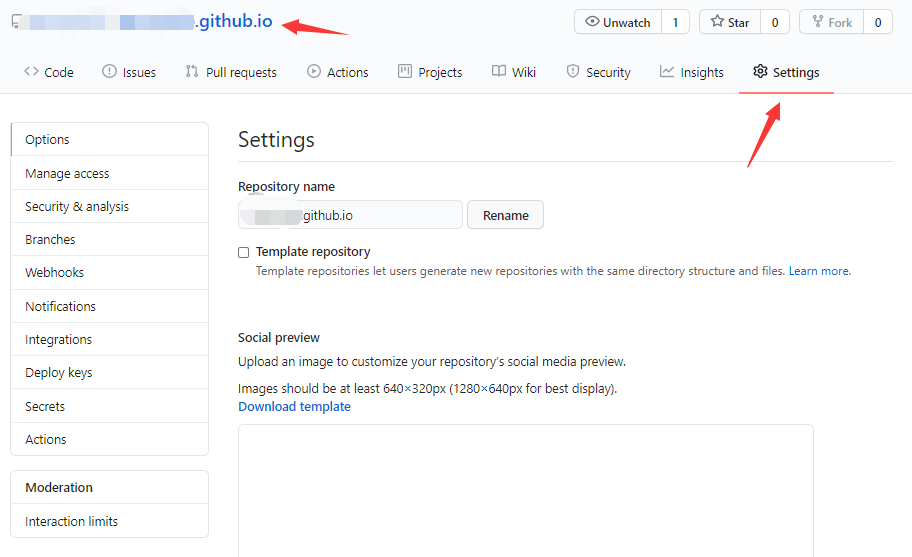Open Manage access in the sidebar
The image size is (912, 557).
pyautogui.click(x=109, y=173)
